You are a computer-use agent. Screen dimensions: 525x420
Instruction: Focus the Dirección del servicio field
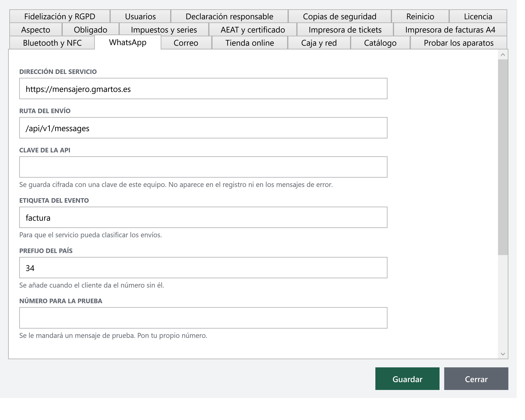pyautogui.click(x=203, y=89)
